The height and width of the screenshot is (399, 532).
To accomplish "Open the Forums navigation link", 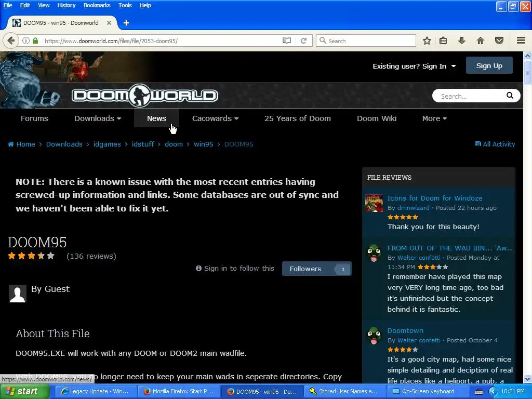I will (x=34, y=118).
